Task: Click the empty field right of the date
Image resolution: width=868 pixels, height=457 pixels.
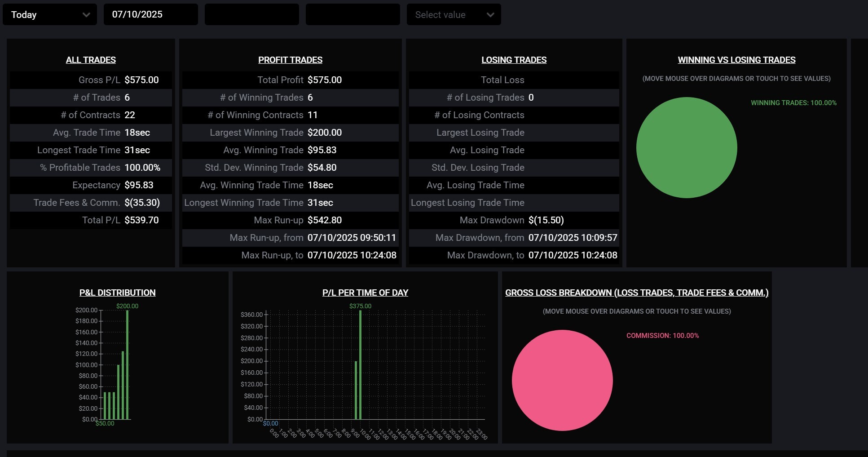Action: click(251, 15)
